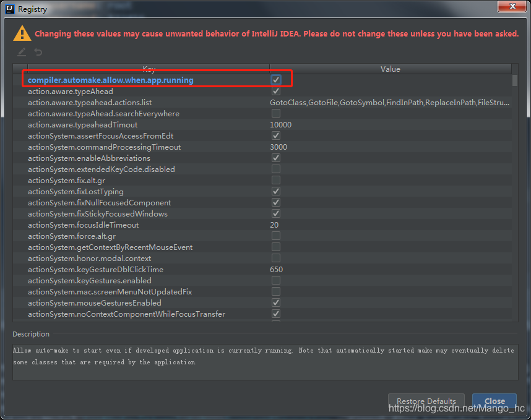Viewport: 531px width, 420px height.
Task: Close the Registry window with X
Action: click(512, 6)
